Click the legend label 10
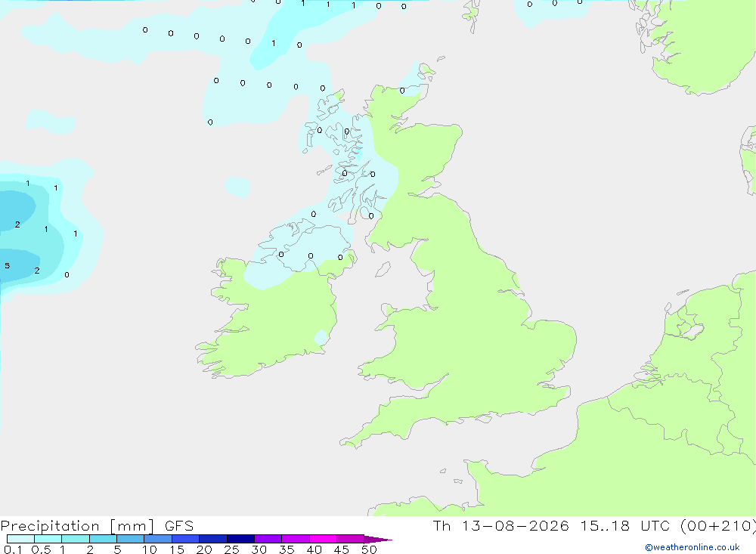Screen dimensions: 756x554 pyautogui.click(x=150, y=549)
